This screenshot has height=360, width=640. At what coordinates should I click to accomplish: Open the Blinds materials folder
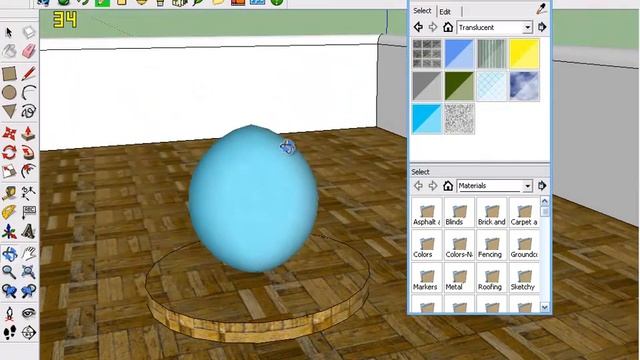tap(459, 212)
